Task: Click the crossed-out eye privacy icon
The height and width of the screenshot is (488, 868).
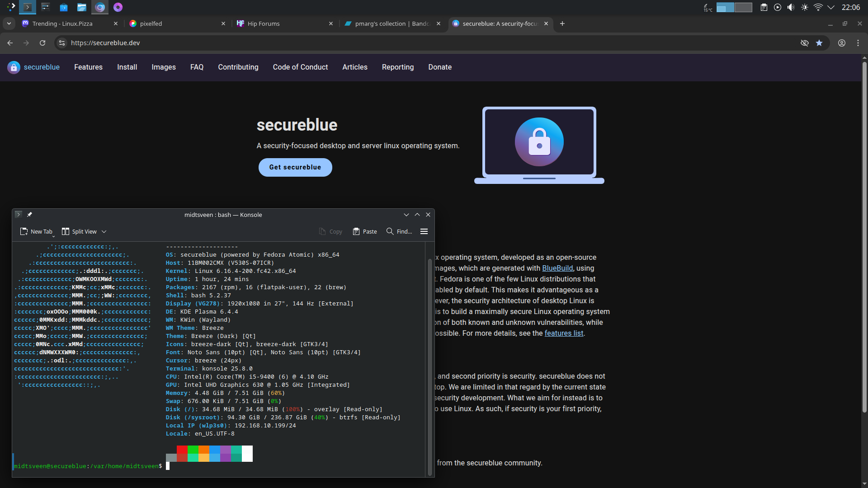Action: (805, 43)
